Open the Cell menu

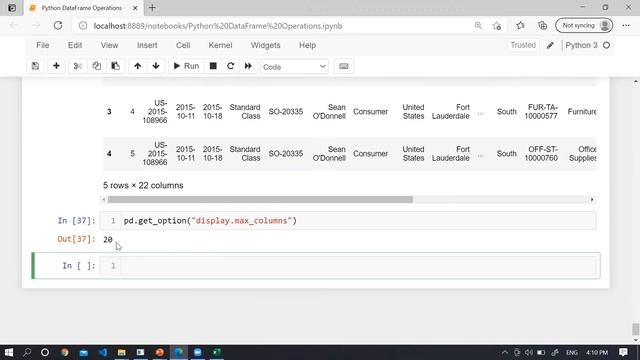point(183,45)
